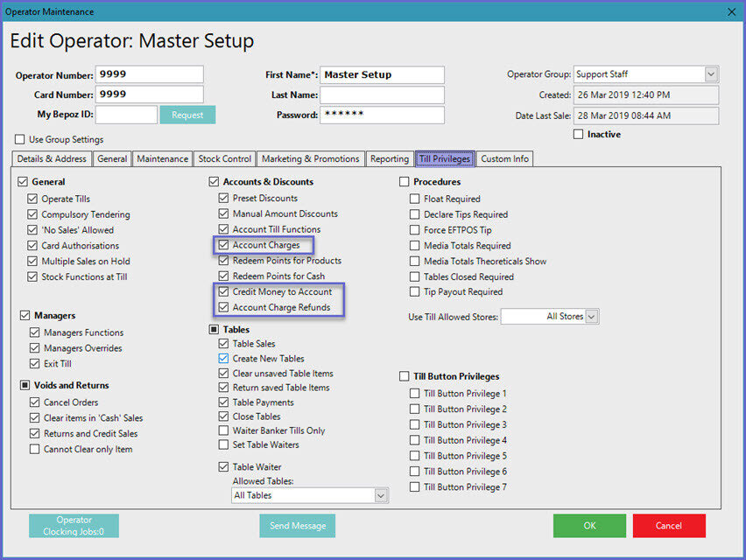Enable the Inactive checkbox

(578, 135)
